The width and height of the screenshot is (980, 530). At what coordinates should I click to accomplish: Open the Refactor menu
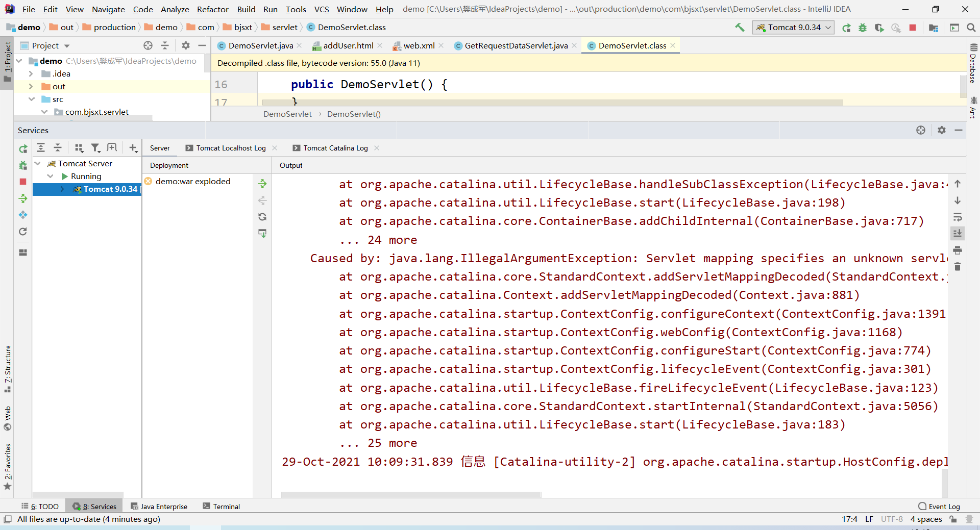[212, 9]
